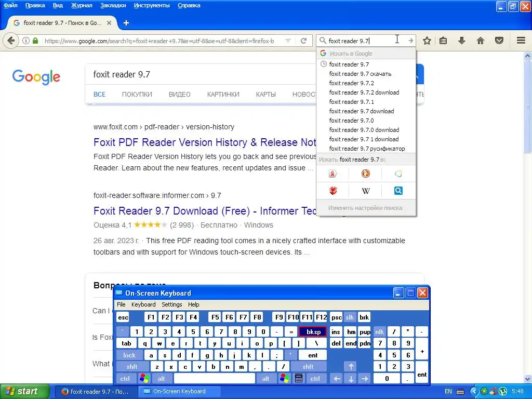Toggle the left ctrl key

[125, 379]
